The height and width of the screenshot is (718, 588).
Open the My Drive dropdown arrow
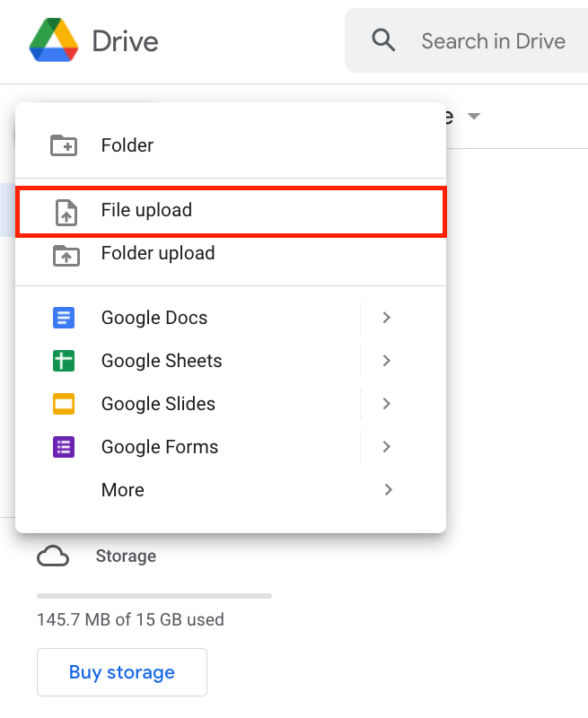(x=474, y=117)
